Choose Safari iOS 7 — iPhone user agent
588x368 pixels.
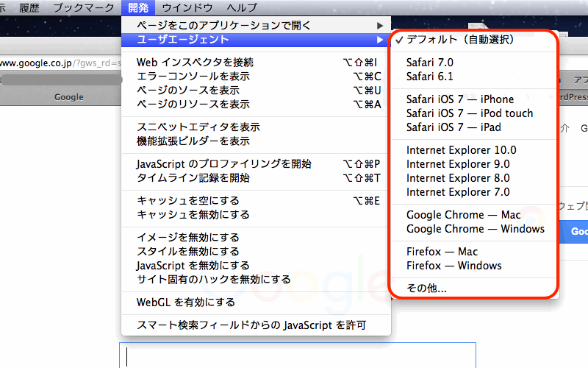tap(460, 99)
